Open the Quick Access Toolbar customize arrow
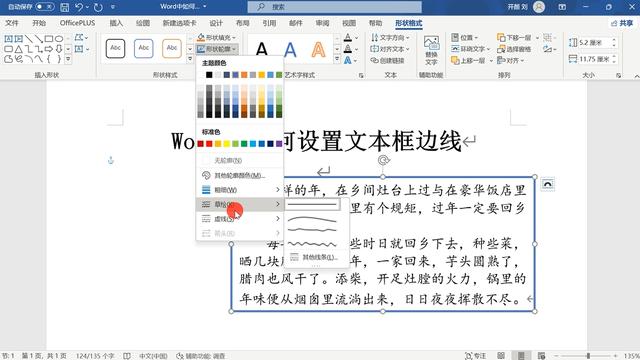This screenshot has height=360, width=640. click(113, 7)
